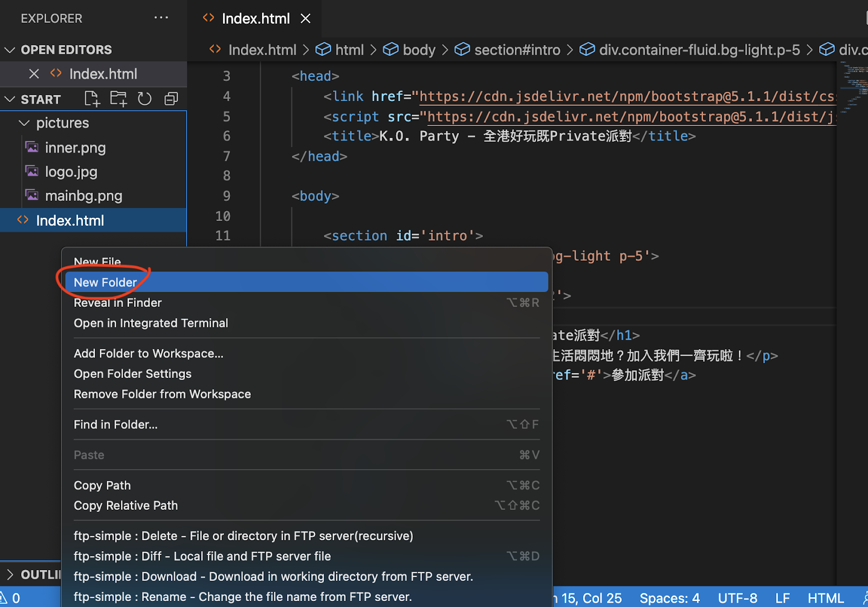
Task: Click the HTML file icon next to Index.html in tree
Action: click(x=23, y=220)
